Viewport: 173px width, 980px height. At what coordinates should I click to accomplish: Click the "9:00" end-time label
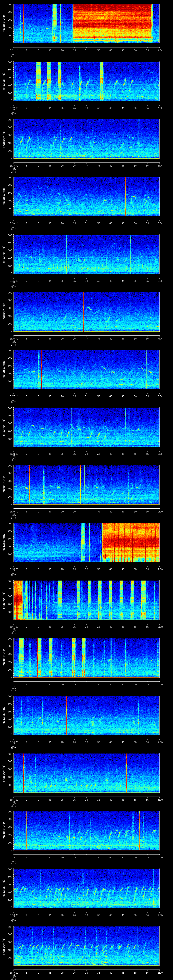[160, 454]
